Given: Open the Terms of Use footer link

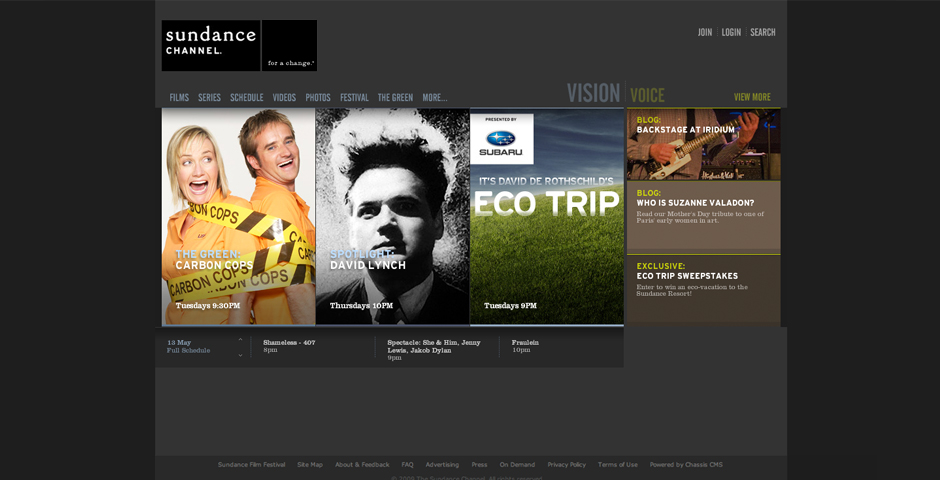Looking at the screenshot, I should pyautogui.click(x=618, y=464).
